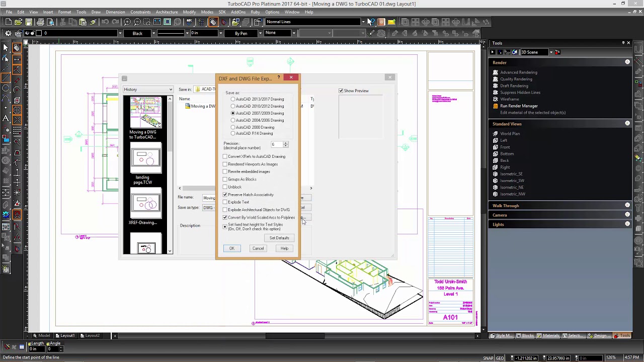Click the Drawing Setup gear icon
This screenshot has height=362, width=644.
pos(8,33)
